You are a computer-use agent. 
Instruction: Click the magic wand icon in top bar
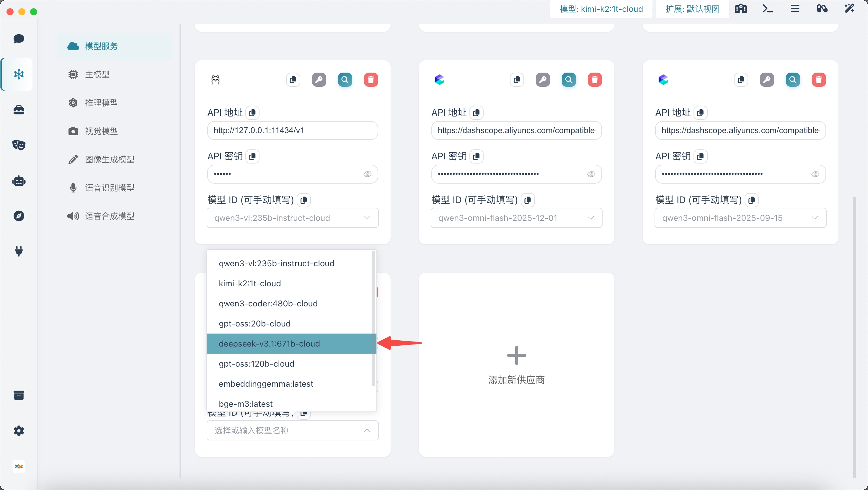tap(849, 9)
